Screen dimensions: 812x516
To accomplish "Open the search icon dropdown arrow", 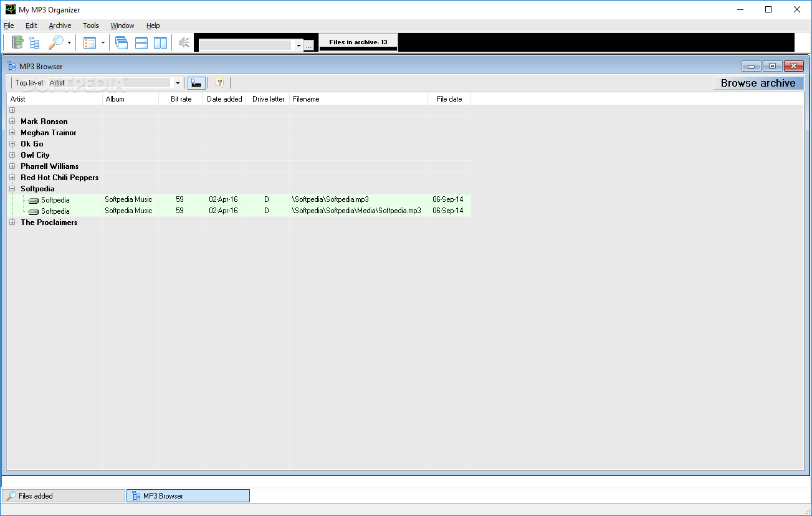I will pyautogui.click(x=69, y=43).
